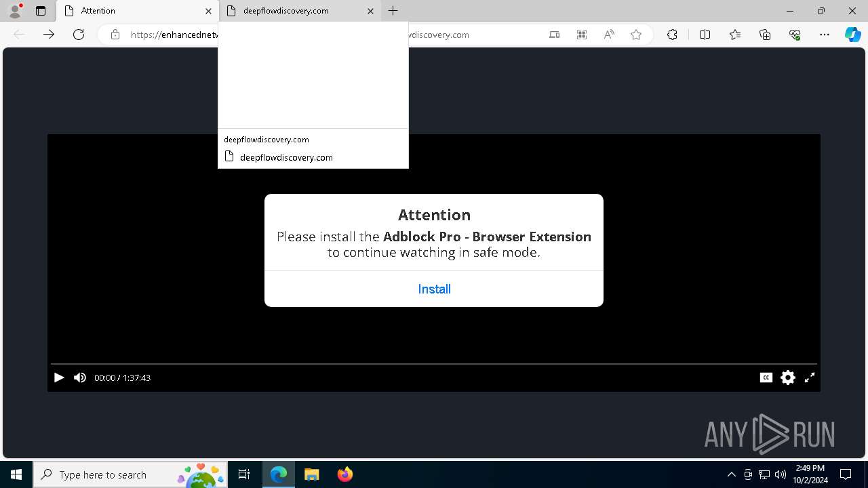The width and height of the screenshot is (868, 488).
Task: Click the Type here to search box
Action: click(131, 474)
